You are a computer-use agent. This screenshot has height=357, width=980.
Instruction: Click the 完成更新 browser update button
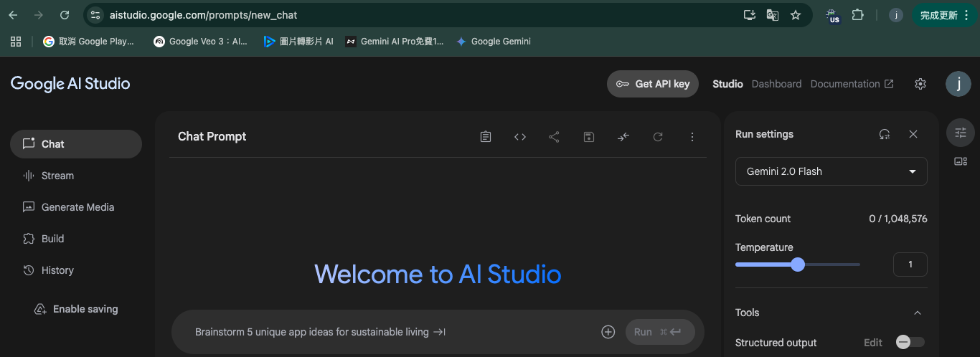click(945, 15)
